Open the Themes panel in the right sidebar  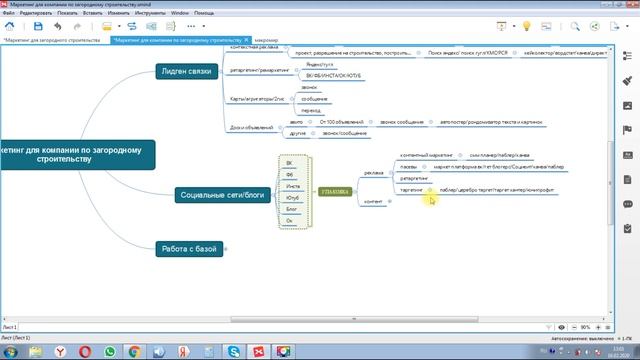pos(627,155)
